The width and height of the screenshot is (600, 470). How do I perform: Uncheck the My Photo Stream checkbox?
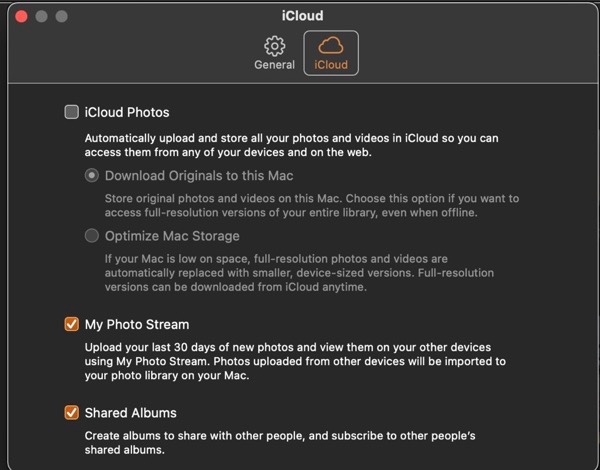tap(71, 324)
